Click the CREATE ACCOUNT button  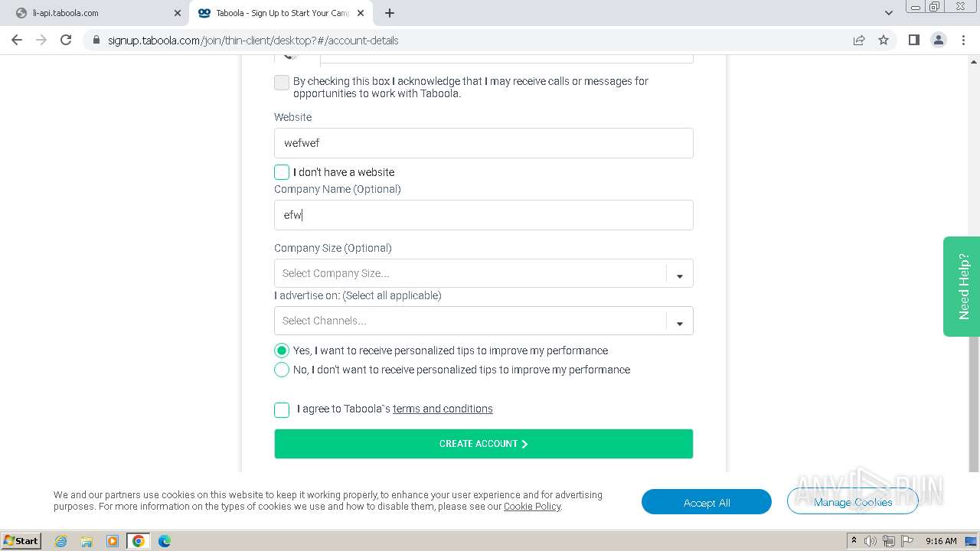coord(484,444)
